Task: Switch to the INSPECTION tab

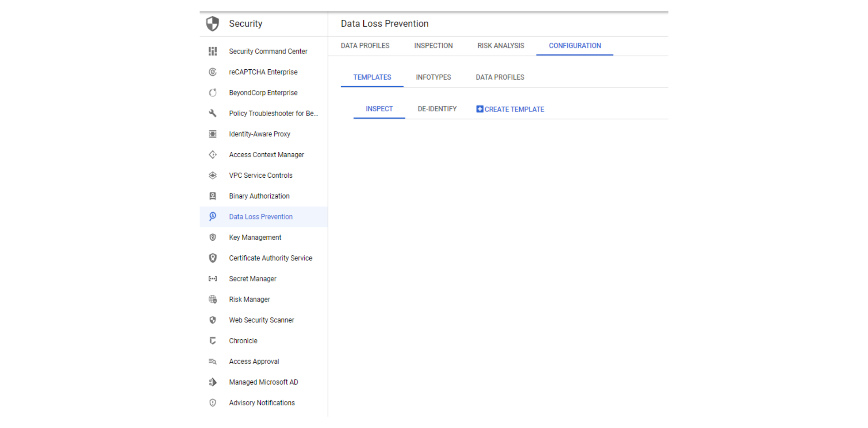Action: (434, 46)
